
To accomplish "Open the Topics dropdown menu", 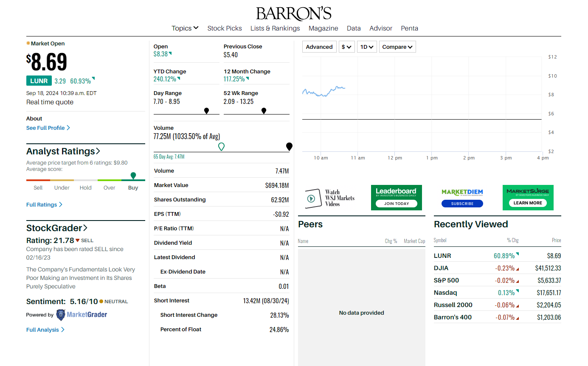I will pyautogui.click(x=185, y=28).
